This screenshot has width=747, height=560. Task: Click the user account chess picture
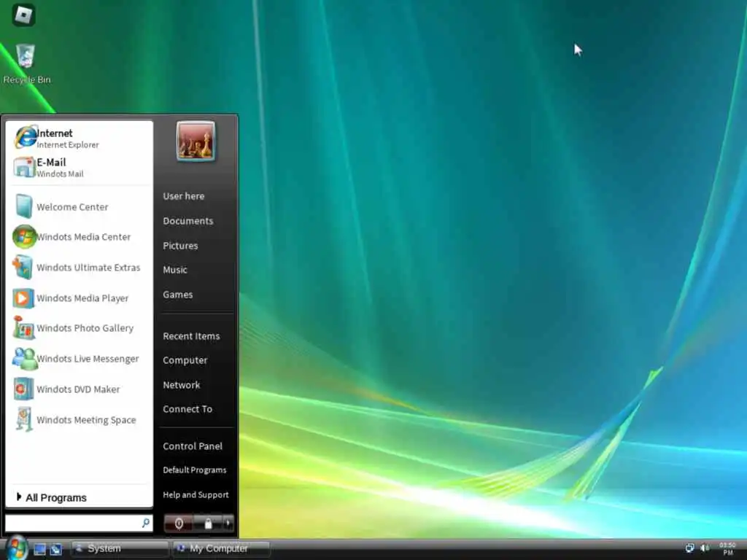(x=196, y=141)
